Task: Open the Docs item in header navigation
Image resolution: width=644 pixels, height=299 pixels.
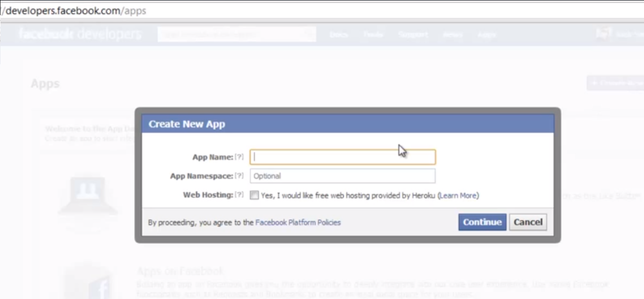Action: [339, 34]
